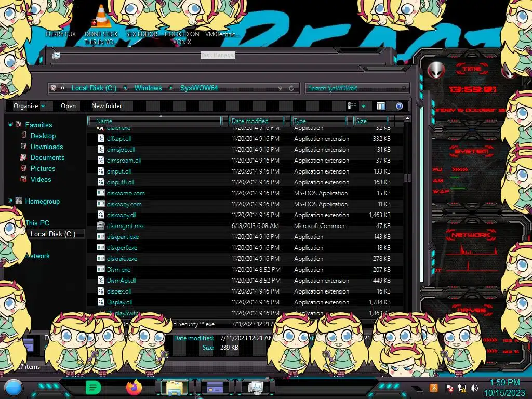This screenshot has height=399, width=532.
Task: Open the VM0Technic desktop shortcut
Action: (222, 34)
